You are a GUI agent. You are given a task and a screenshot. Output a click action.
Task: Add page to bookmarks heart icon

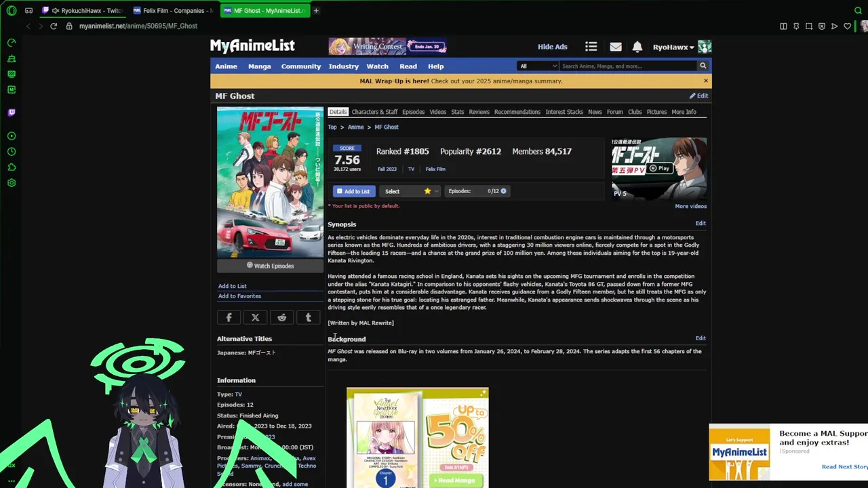pyautogui.click(x=847, y=26)
